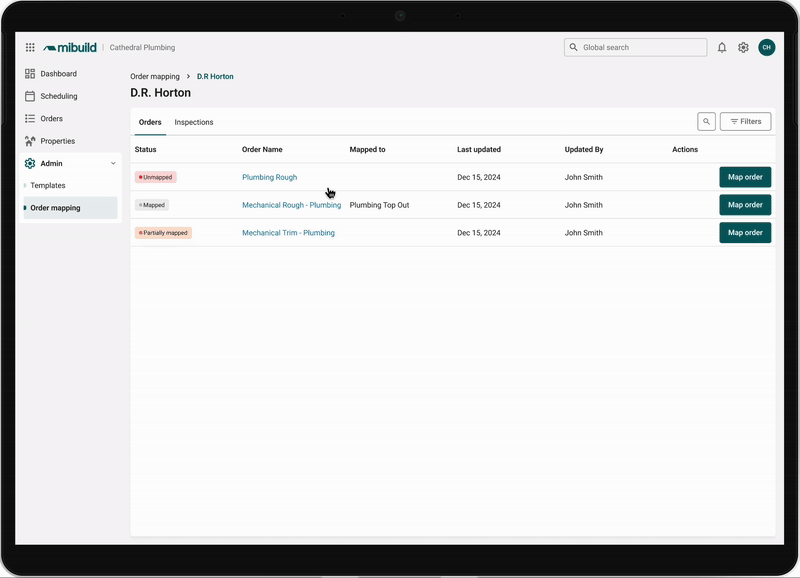800x578 pixels.
Task: Click the Cathedral Plumbing company name
Action: coord(142,47)
